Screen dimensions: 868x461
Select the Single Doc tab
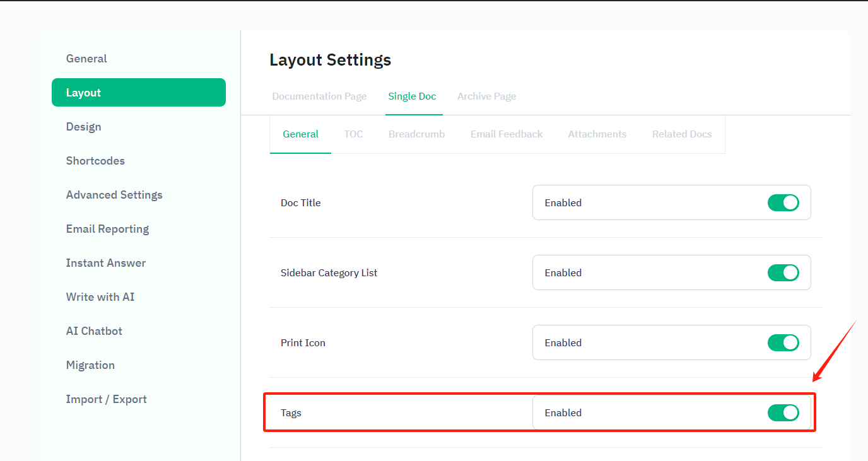pos(412,96)
